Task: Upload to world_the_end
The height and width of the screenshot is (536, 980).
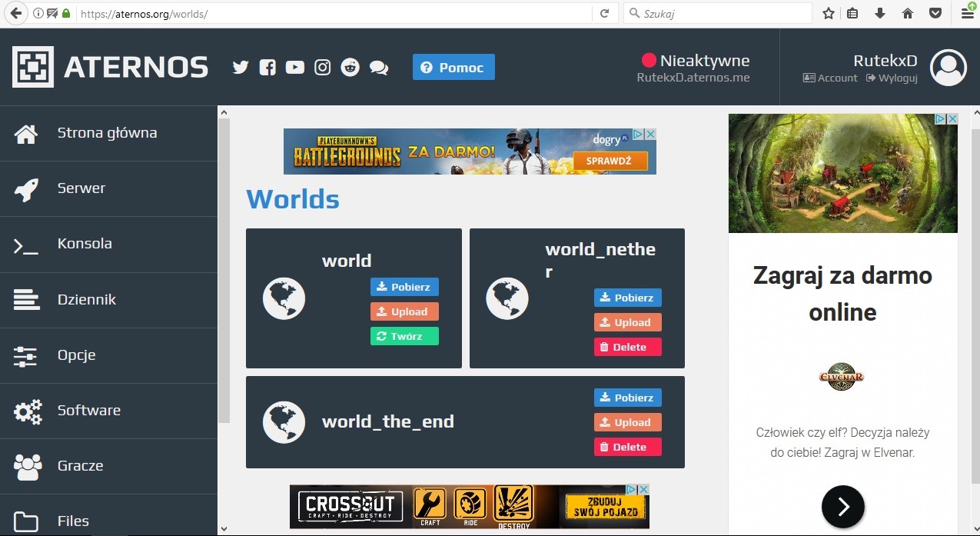Action: tap(627, 422)
